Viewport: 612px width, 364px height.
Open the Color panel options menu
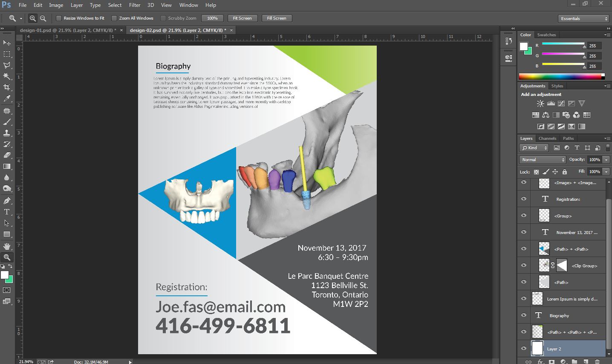coord(607,35)
